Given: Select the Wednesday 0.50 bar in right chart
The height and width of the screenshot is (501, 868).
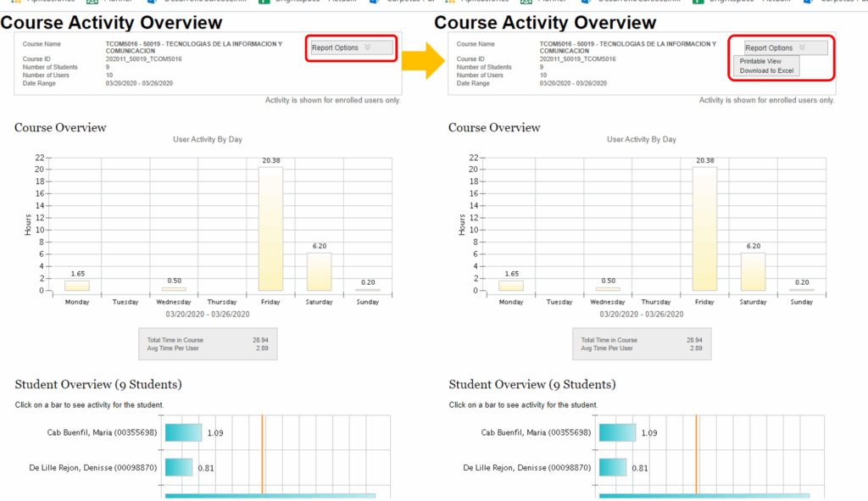Looking at the screenshot, I should click(608, 289).
